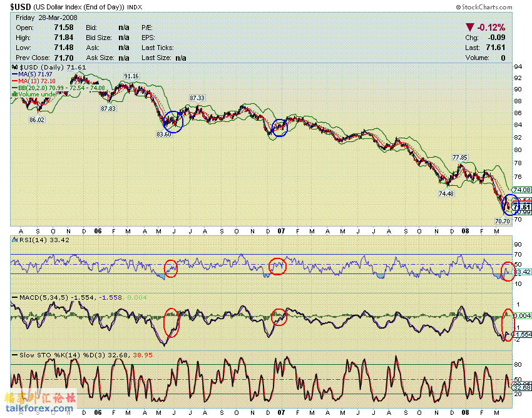The height and width of the screenshot is (418, 532).
Task: Click the date Friday 28-Mar-2008
Action: 46,18
